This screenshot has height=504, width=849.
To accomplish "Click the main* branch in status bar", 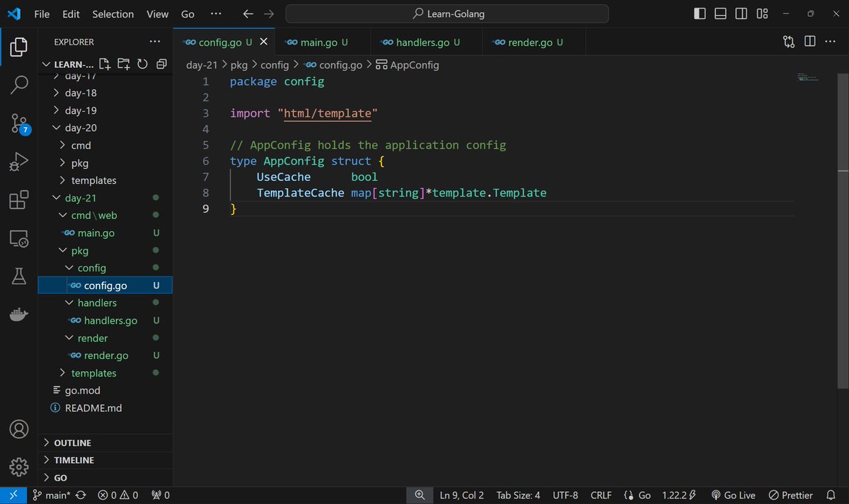I will pos(52,496).
